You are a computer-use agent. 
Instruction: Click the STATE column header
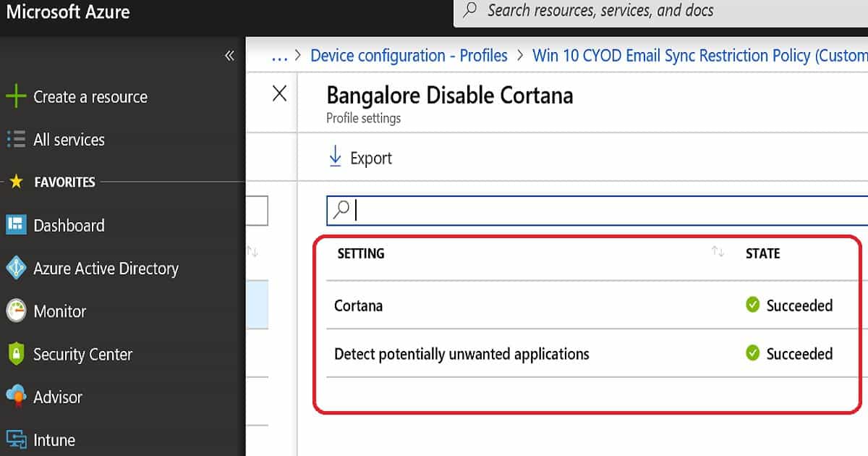(762, 253)
